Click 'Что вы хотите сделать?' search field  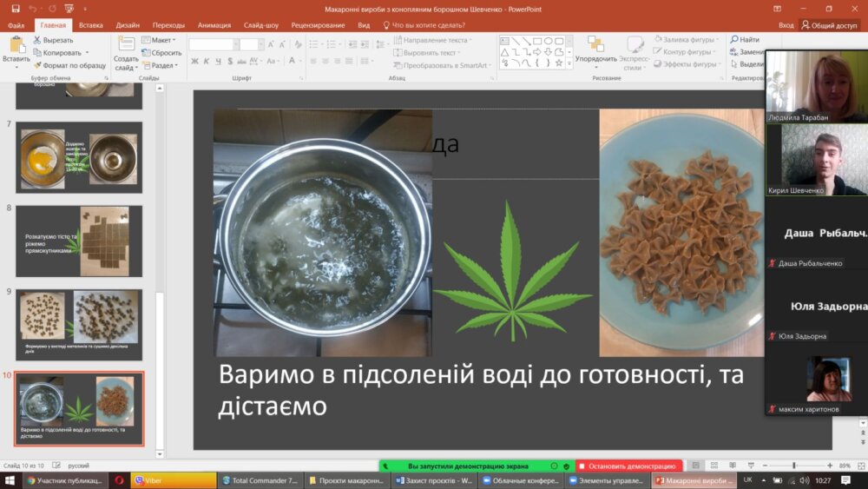click(424, 25)
